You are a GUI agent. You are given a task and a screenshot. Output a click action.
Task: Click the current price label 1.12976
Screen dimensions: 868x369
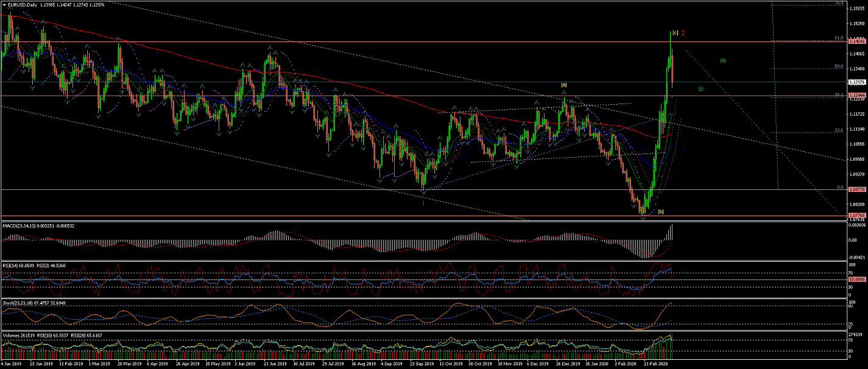[856, 82]
